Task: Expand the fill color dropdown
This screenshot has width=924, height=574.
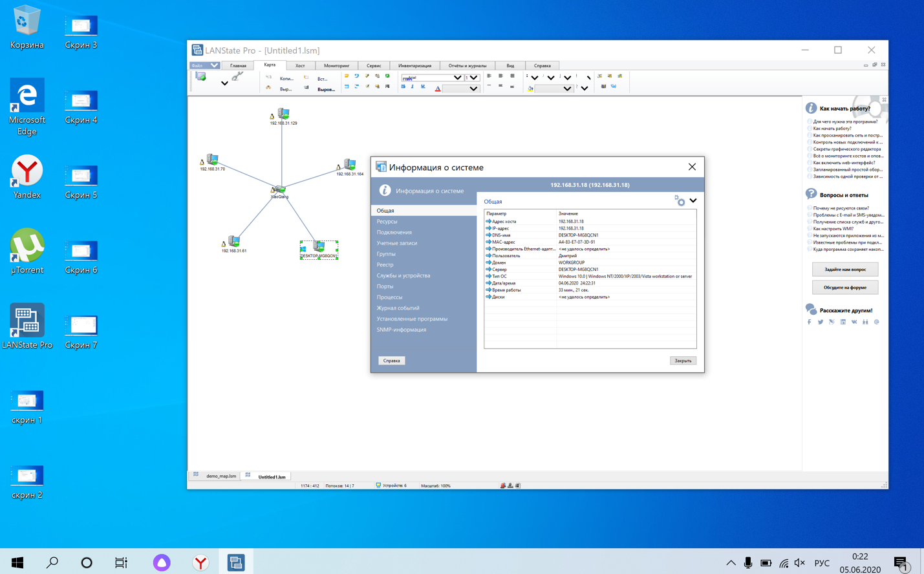Action: tap(567, 89)
